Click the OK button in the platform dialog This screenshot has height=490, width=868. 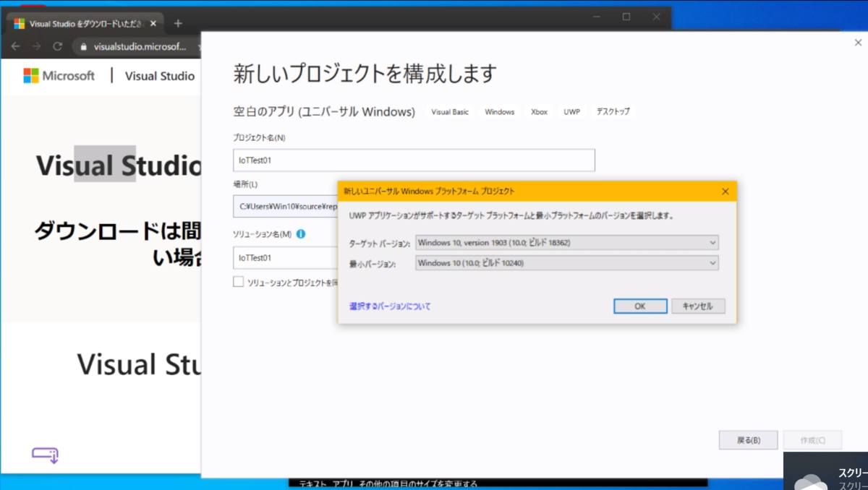639,306
